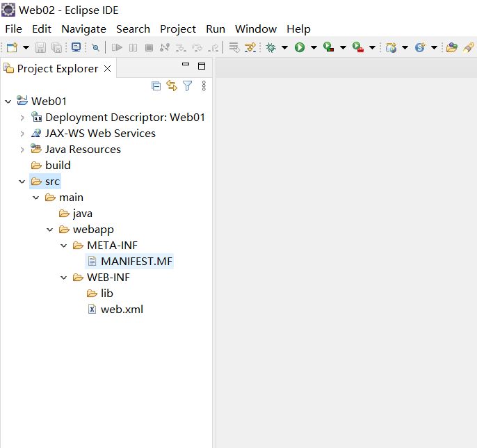Open the External Tools dropdown arrow
This screenshot has height=448, width=477.
(373, 47)
